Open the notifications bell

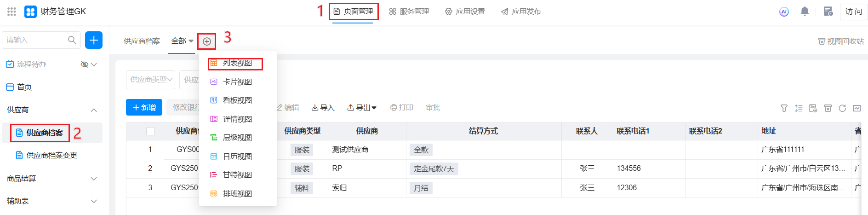click(x=805, y=12)
